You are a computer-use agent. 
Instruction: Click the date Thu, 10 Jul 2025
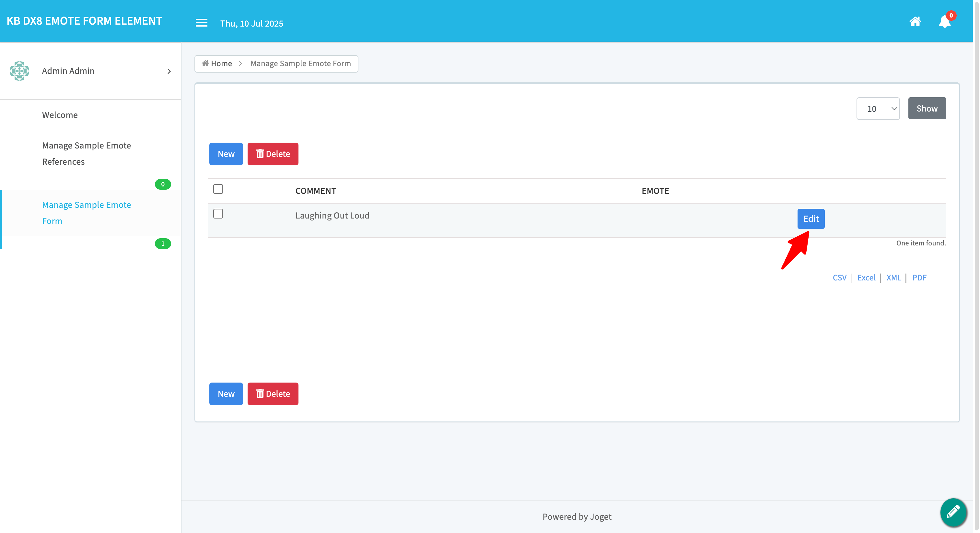click(x=252, y=24)
